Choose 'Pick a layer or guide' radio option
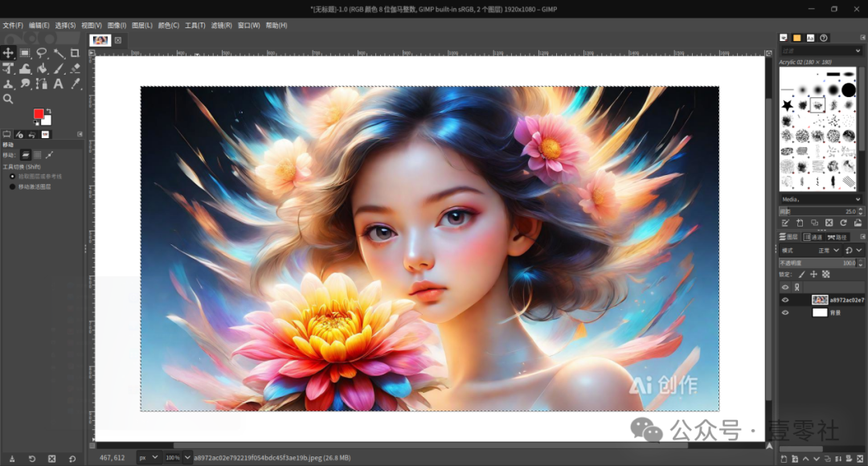Image resolution: width=868 pixels, height=466 pixels. tap(12, 177)
